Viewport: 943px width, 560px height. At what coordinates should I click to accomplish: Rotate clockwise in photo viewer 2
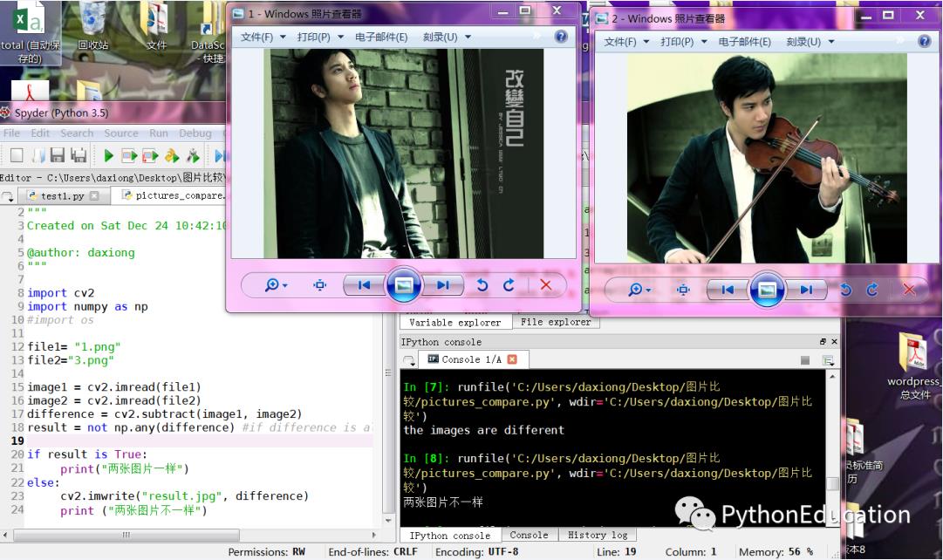(x=872, y=290)
